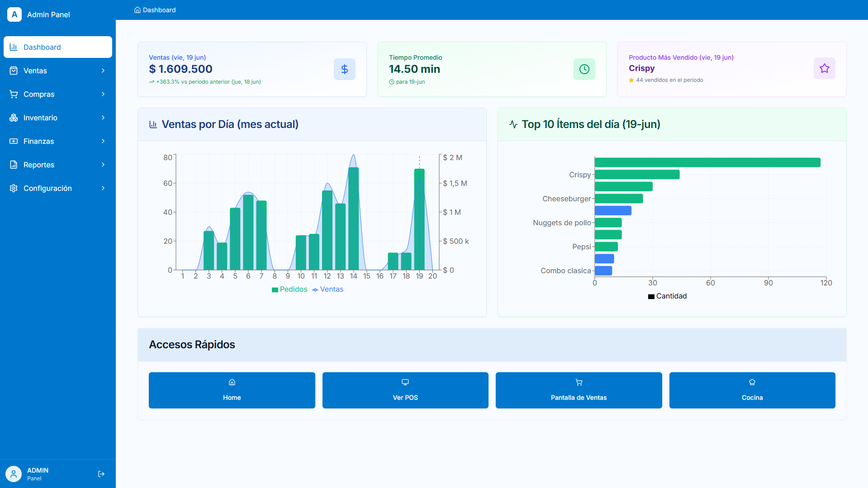Click the yellow star beside 44 vendidos
868x488 pixels.
click(x=631, y=80)
